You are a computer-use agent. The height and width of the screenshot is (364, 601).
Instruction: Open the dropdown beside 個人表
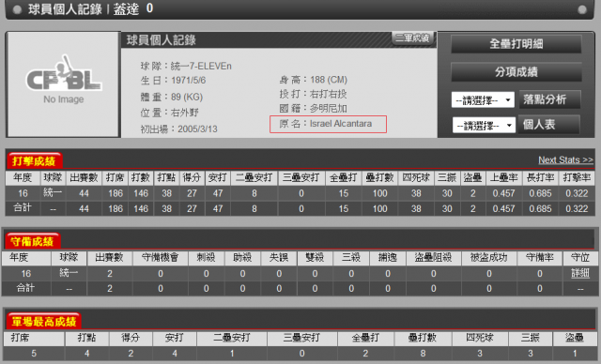click(484, 126)
